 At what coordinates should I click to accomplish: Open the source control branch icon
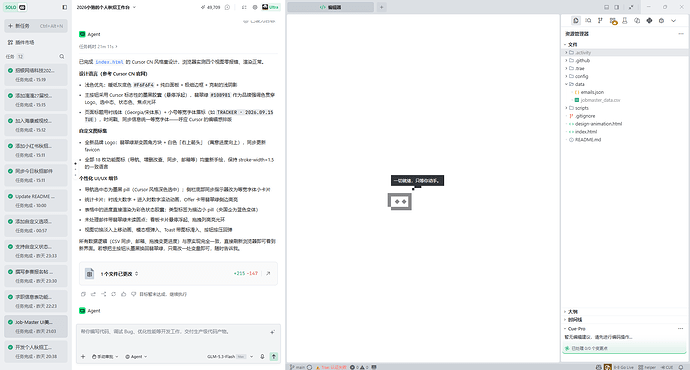point(600,21)
